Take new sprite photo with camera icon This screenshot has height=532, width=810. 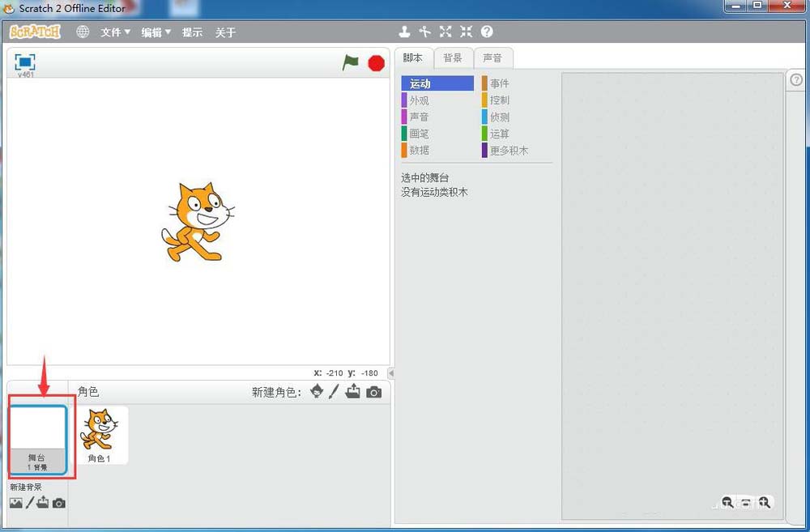click(373, 391)
